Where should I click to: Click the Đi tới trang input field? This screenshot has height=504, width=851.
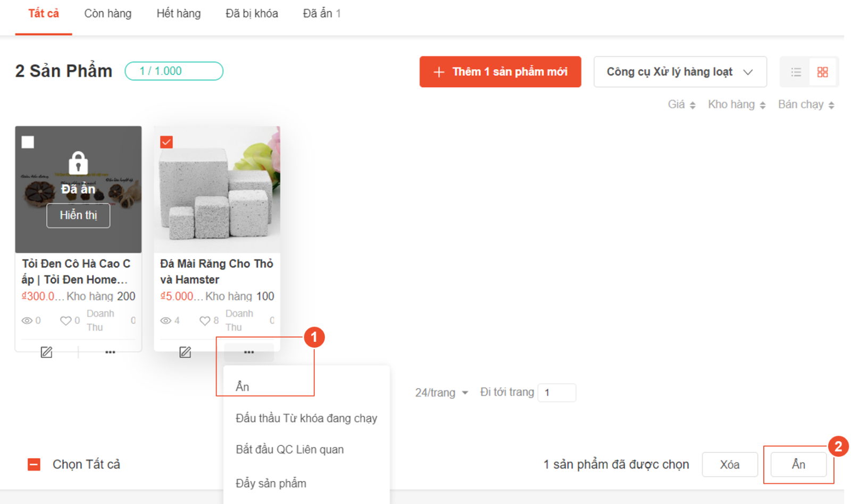(x=556, y=393)
